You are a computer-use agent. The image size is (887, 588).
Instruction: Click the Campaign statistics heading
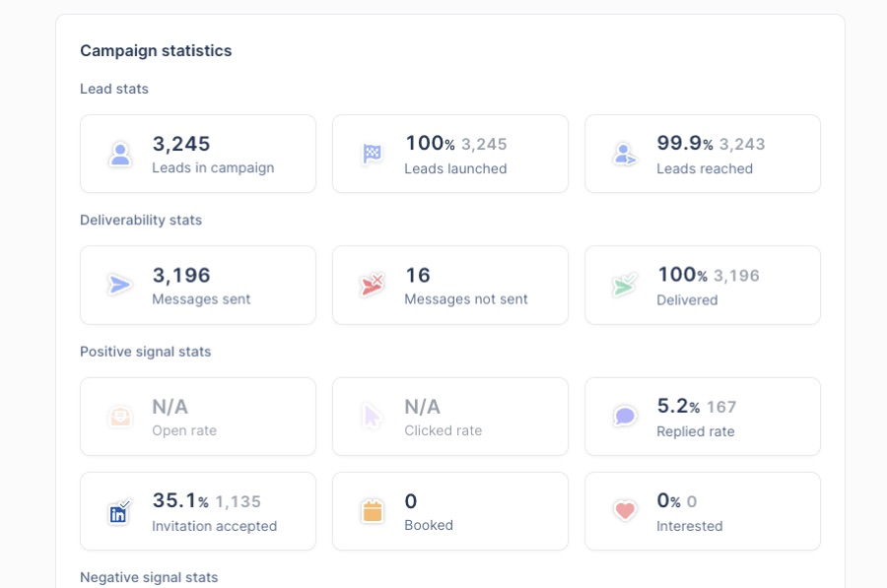point(156,51)
